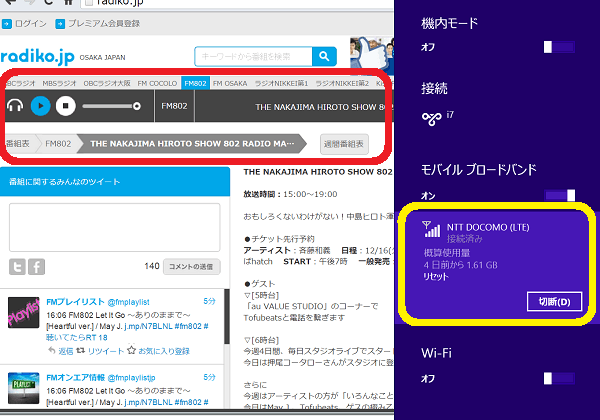Image resolution: width=600 pixels, height=420 pixels.
Task: Focus the keyword program search field
Action: (x=253, y=57)
